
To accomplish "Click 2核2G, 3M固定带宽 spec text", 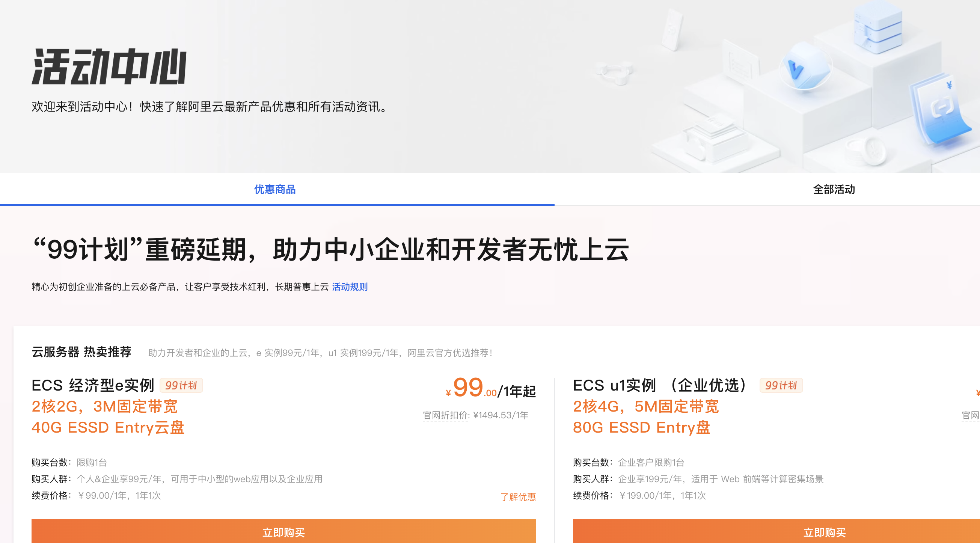I will tap(105, 406).
